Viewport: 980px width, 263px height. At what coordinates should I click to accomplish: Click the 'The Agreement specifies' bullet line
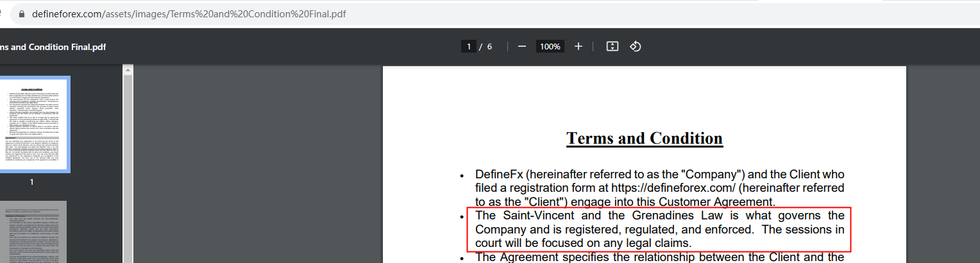659,257
